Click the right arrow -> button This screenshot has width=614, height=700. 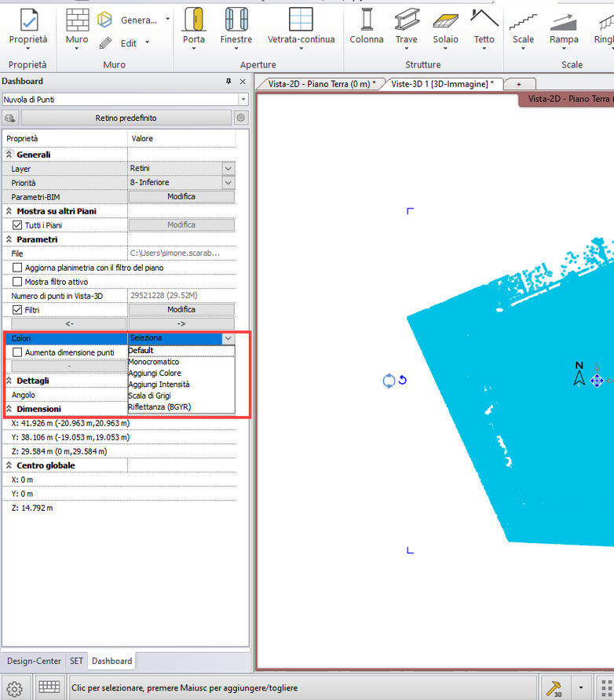tap(181, 323)
